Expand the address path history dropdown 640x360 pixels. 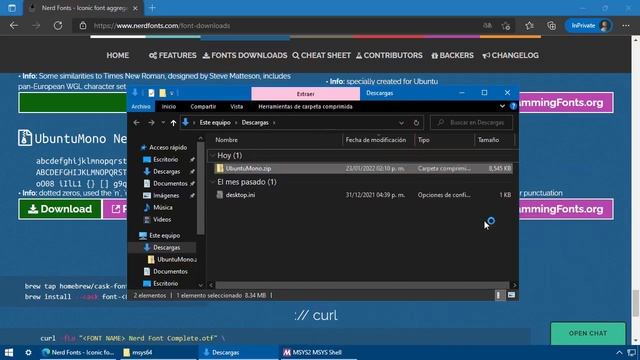(401, 123)
